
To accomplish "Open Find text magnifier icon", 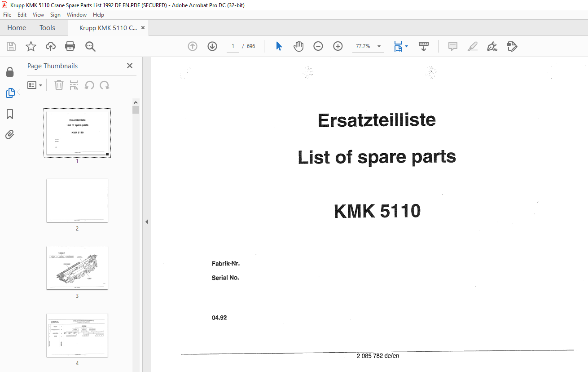I will pyautogui.click(x=90, y=46).
